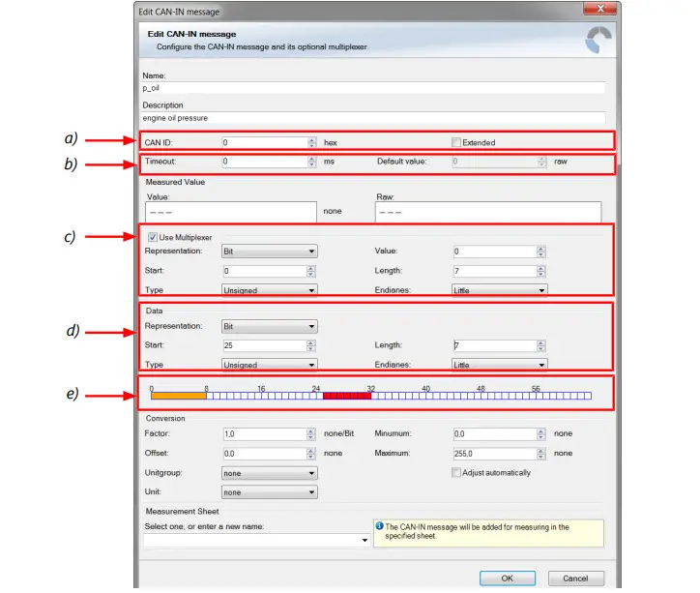This screenshot has height=593, width=700.
Task: Adjust the Timeout spinner arrows
Action: (312, 162)
